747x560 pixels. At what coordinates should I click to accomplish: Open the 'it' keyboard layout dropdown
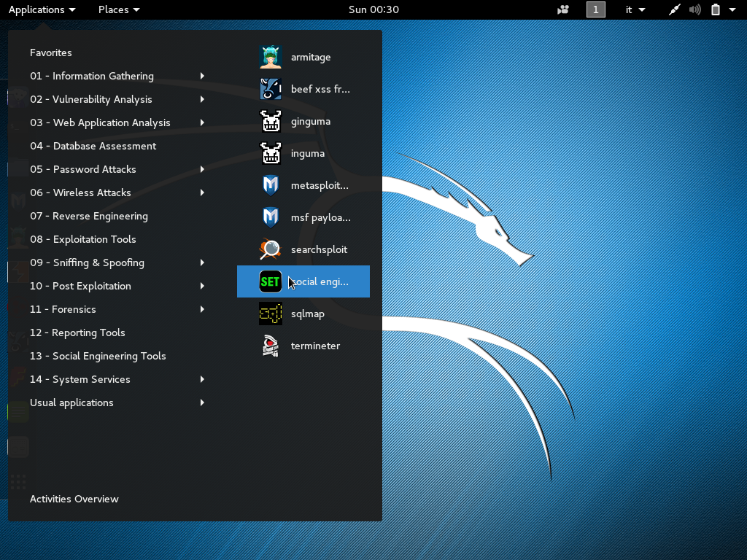[635, 9]
